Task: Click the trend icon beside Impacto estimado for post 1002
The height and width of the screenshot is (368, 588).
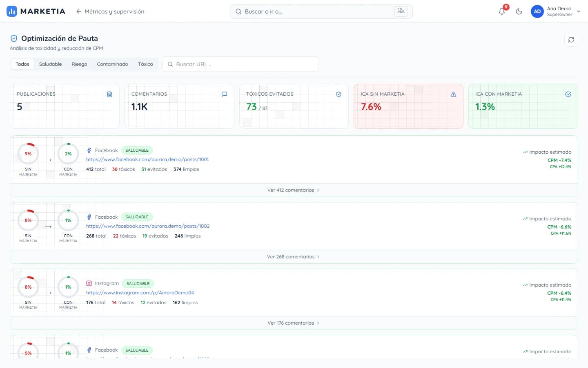Action: 525,219
